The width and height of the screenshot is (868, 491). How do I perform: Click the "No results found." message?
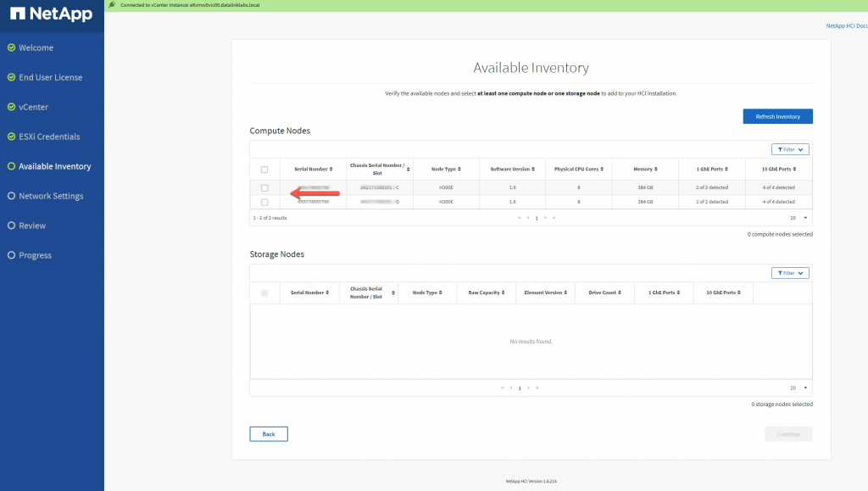pyautogui.click(x=531, y=342)
